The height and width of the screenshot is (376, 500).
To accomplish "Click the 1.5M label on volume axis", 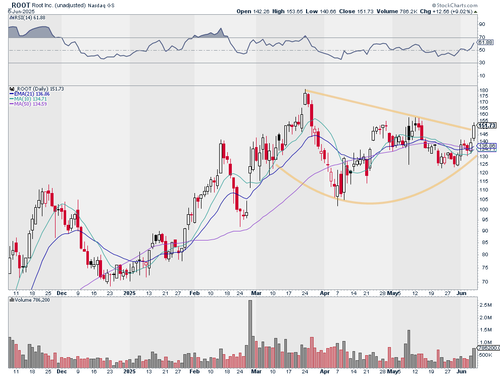I will 486,330.
